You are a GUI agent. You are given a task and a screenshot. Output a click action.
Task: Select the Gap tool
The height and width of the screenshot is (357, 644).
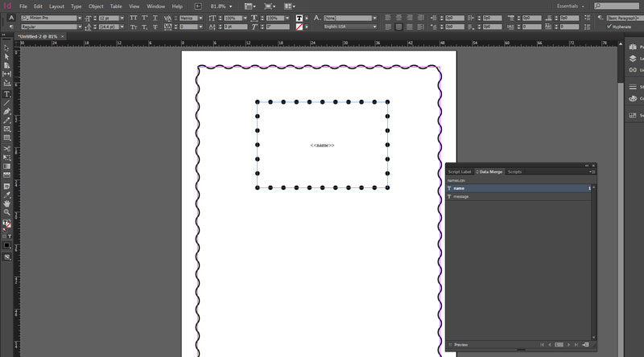coord(6,74)
